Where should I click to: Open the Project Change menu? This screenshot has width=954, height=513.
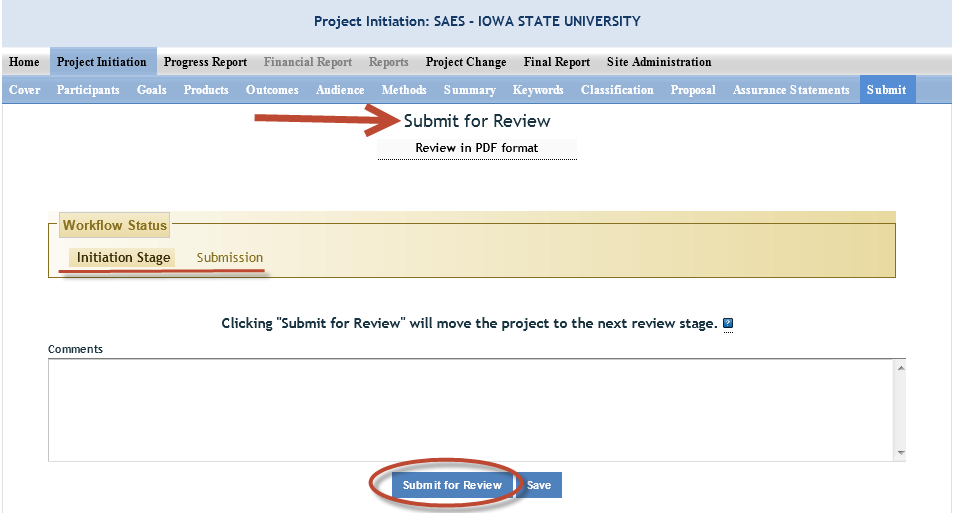[466, 62]
